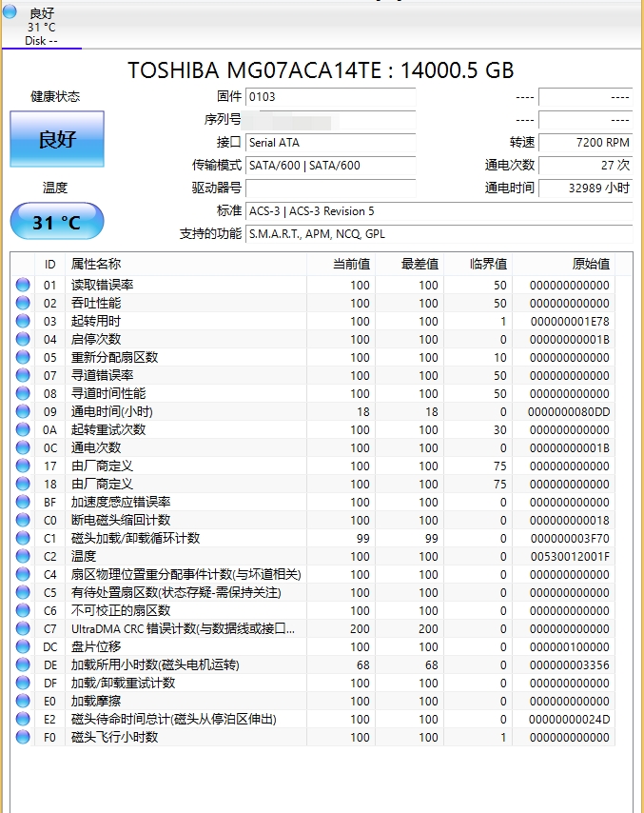
Task: Click the supported features field S.M.A.R.T., APM, NCQ, GPL
Action: pos(439,234)
